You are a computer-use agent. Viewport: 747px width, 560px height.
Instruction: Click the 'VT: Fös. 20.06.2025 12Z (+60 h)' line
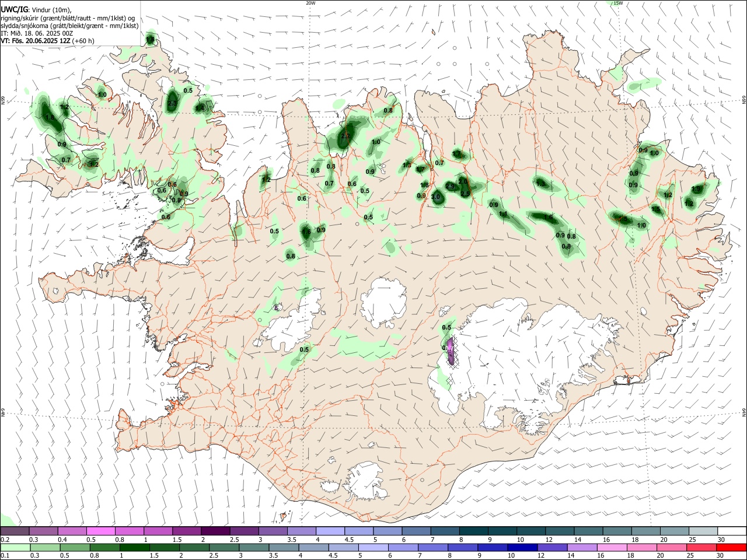[47, 41]
